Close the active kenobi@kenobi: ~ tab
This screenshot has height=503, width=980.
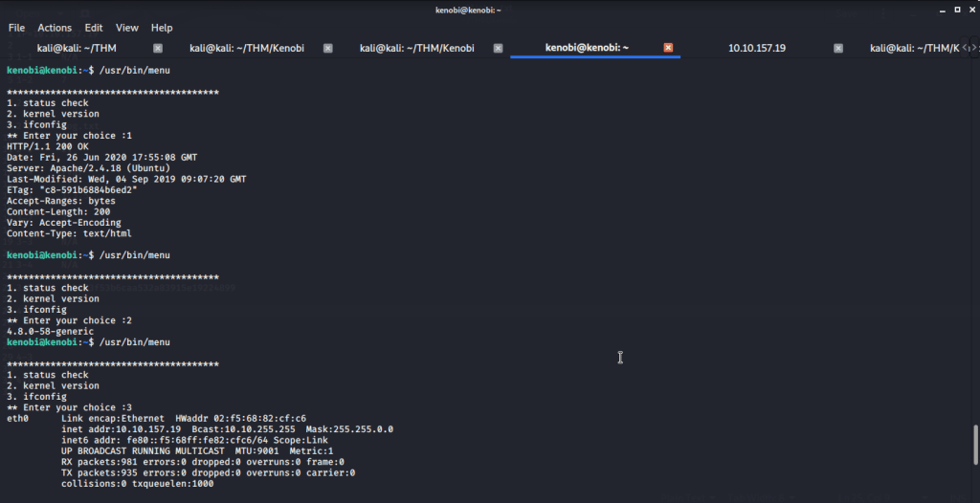pyautogui.click(x=668, y=48)
